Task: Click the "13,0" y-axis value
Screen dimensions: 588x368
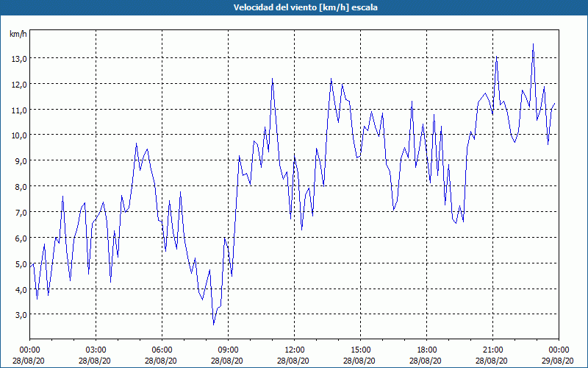Action: (20, 59)
